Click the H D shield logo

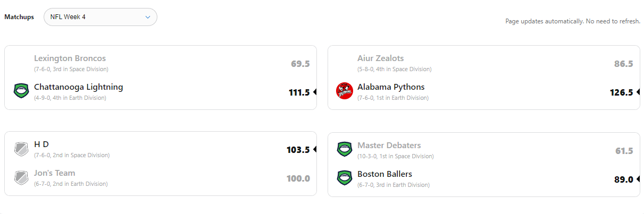(x=21, y=149)
